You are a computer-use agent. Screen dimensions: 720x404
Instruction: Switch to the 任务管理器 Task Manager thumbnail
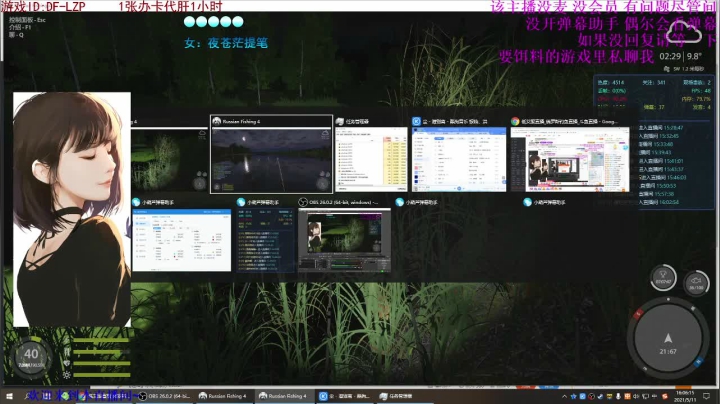point(371,159)
